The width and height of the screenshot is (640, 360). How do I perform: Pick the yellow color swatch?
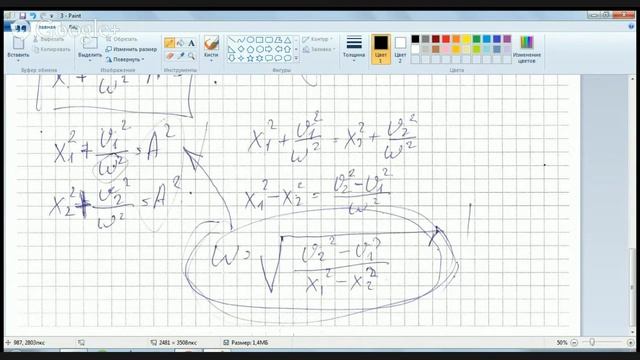coord(466,39)
